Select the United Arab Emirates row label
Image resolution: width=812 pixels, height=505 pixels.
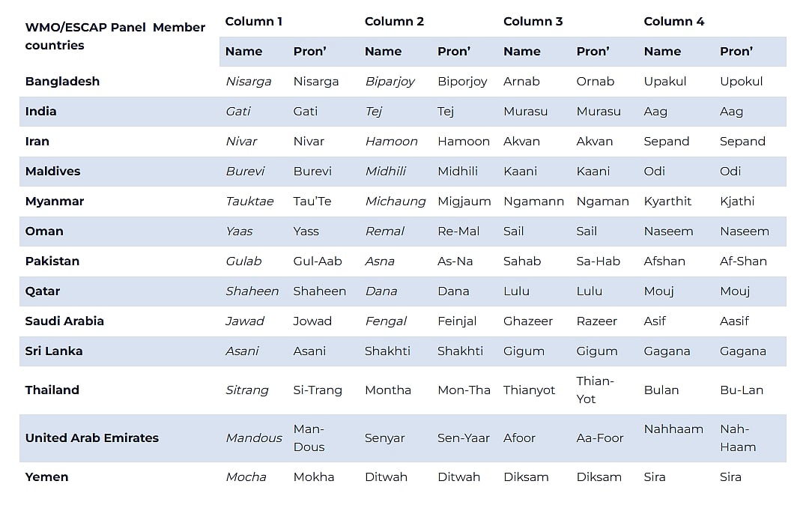92,438
